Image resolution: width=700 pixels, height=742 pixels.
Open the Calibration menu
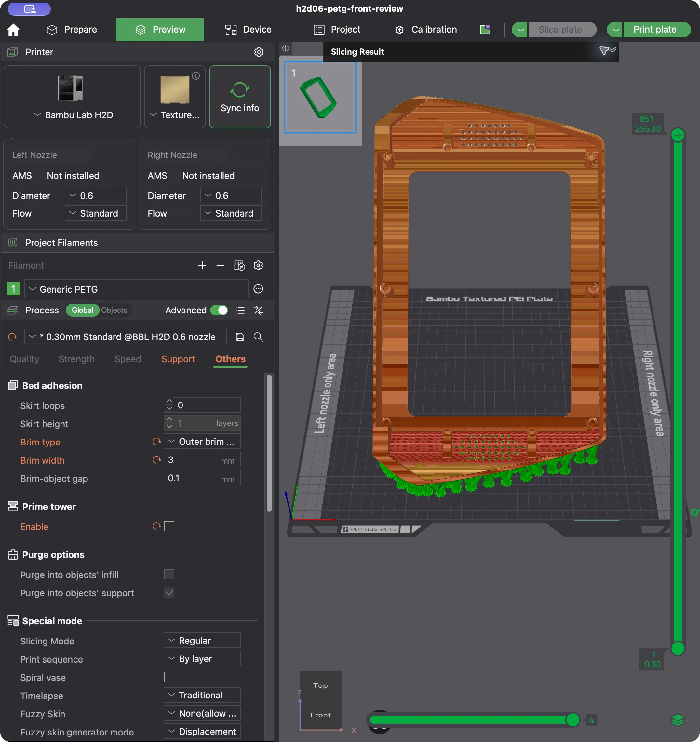tap(426, 30)
